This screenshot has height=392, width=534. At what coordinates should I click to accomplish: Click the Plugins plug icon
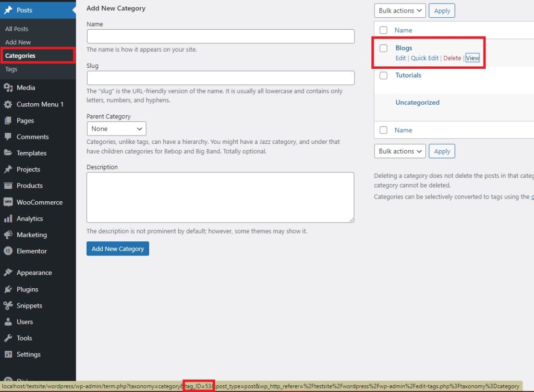point(8,289)
